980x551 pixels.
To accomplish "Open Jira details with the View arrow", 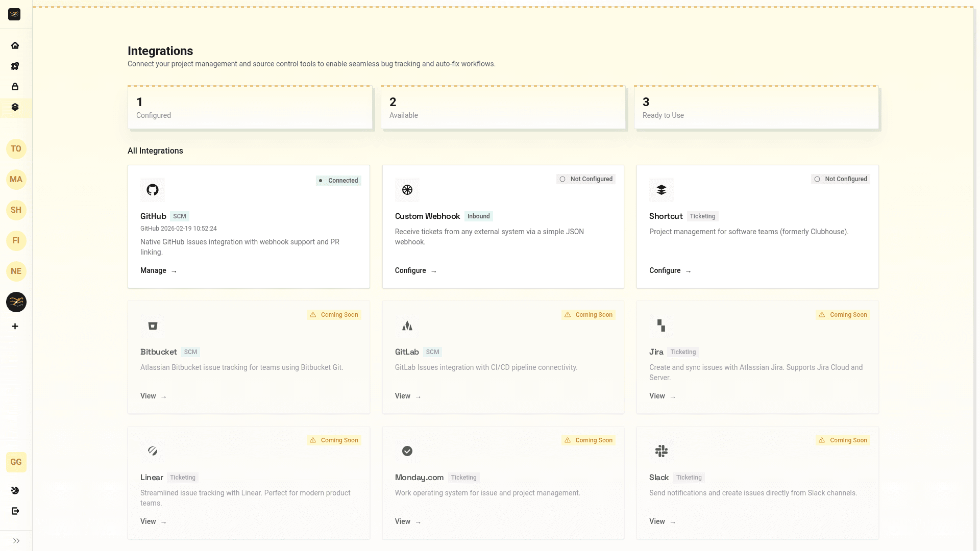I will pyautogui.click(x=662, y=396).
